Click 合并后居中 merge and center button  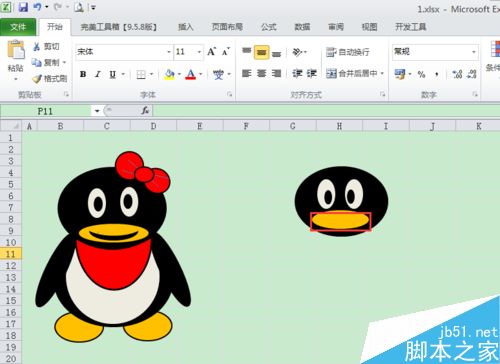[352, 73]
